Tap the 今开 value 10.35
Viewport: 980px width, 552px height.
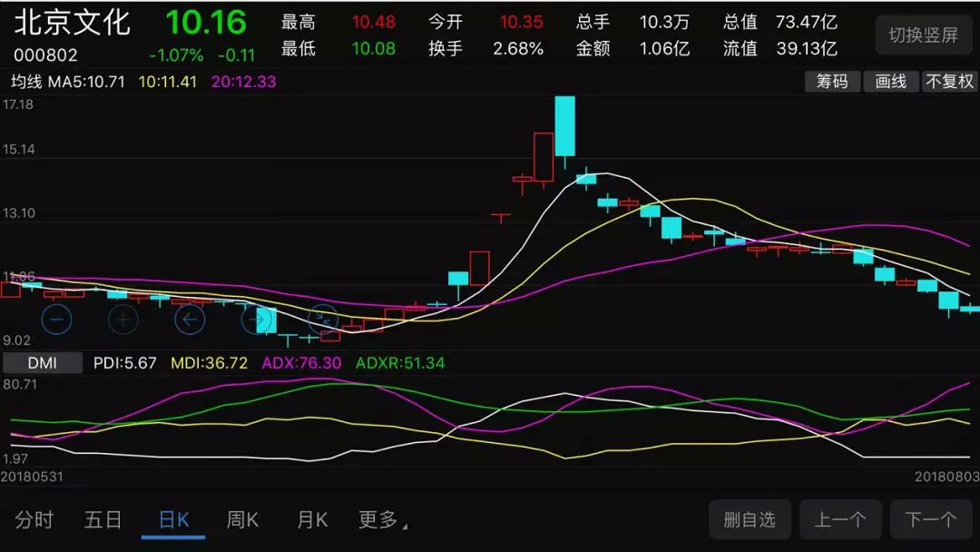point(521,23)
